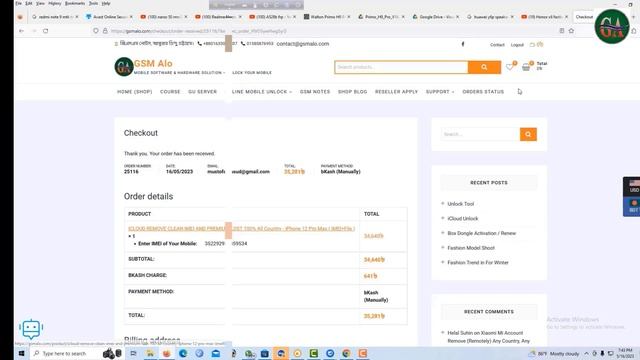The image size is (640, 360).
Task: Show hidden system tray icons chevron
Action: tap(587, 353)
